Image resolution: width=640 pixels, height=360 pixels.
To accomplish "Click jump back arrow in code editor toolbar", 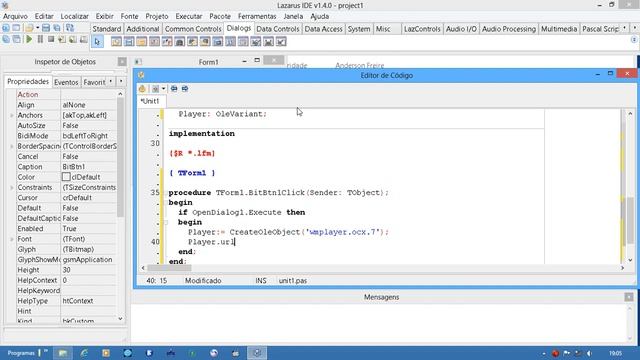I will [x=174, y=89].
